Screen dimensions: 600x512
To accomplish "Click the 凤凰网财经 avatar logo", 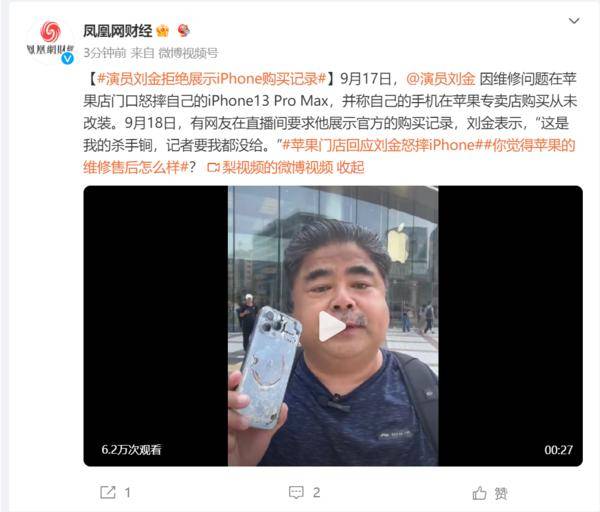I will pos(50,40).
